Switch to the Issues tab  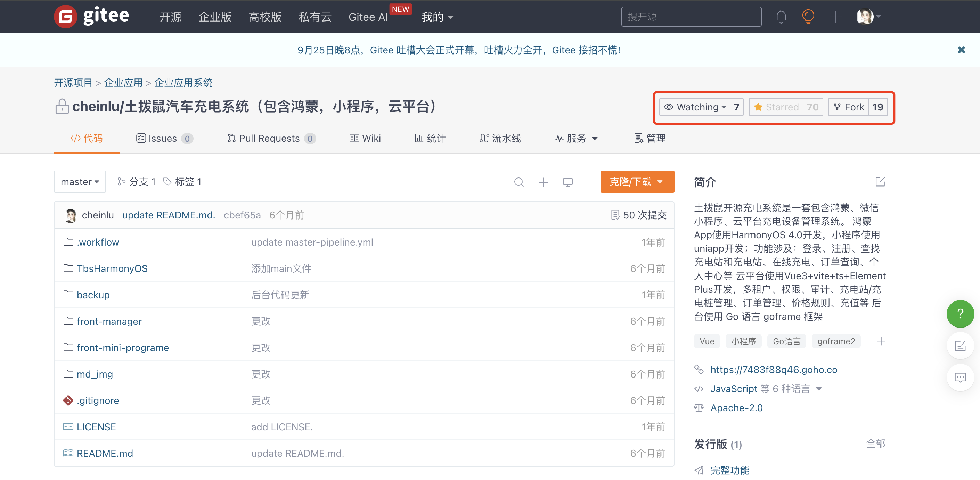[164, 139]
